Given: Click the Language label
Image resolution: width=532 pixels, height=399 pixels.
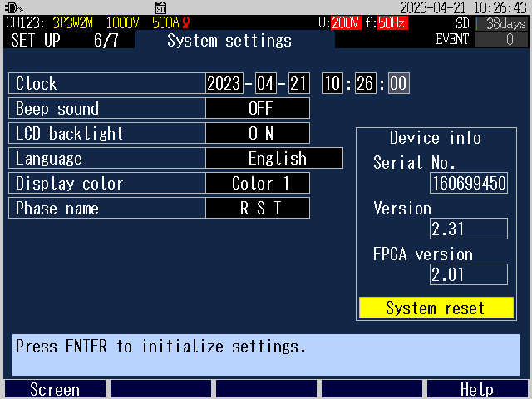Looking at the screenshot, I should (49, 159).
